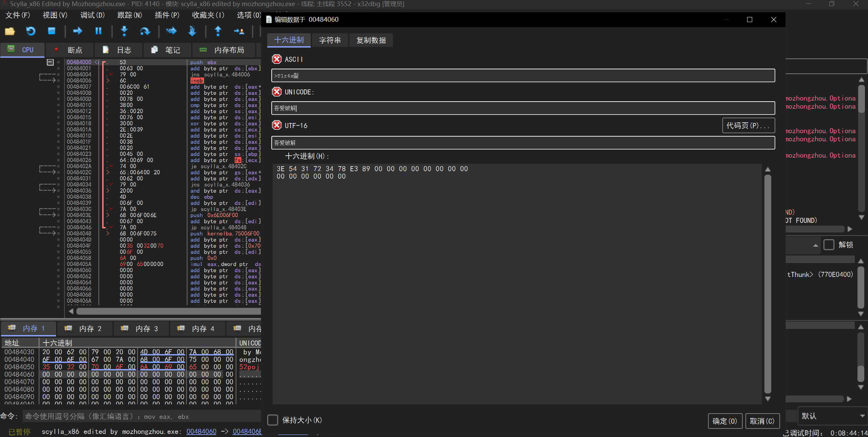This screenshot has width=868, height=437.
Task: Click the hex editor scroll up arrow
Action: click(x=767, y=169)
